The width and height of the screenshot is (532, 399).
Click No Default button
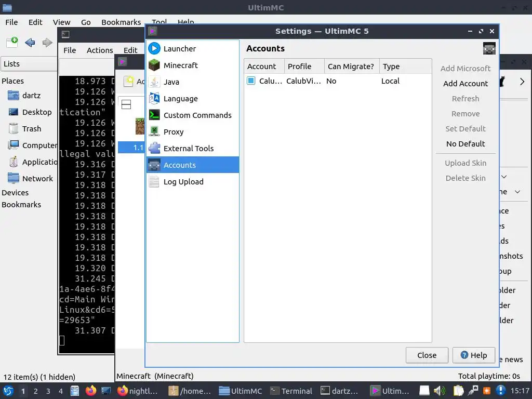[x=465, y=144]
